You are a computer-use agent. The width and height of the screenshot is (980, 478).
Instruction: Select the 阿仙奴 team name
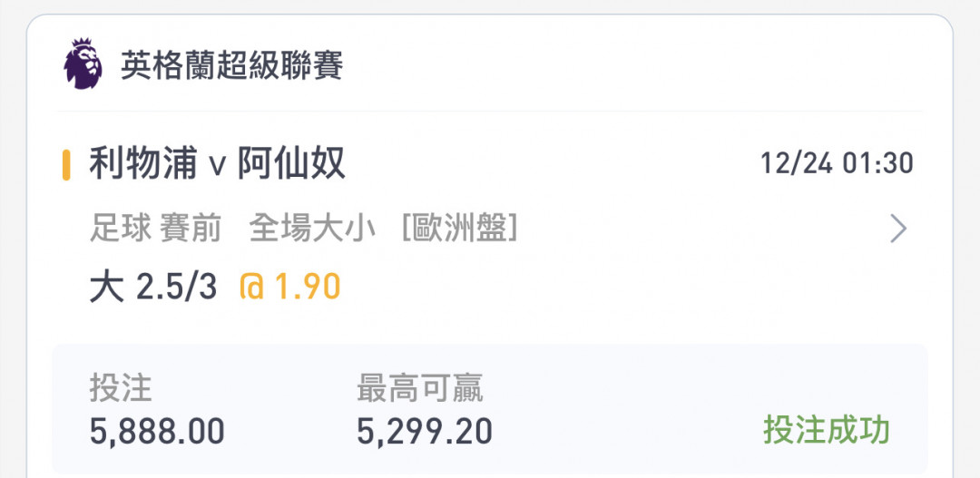291,165
